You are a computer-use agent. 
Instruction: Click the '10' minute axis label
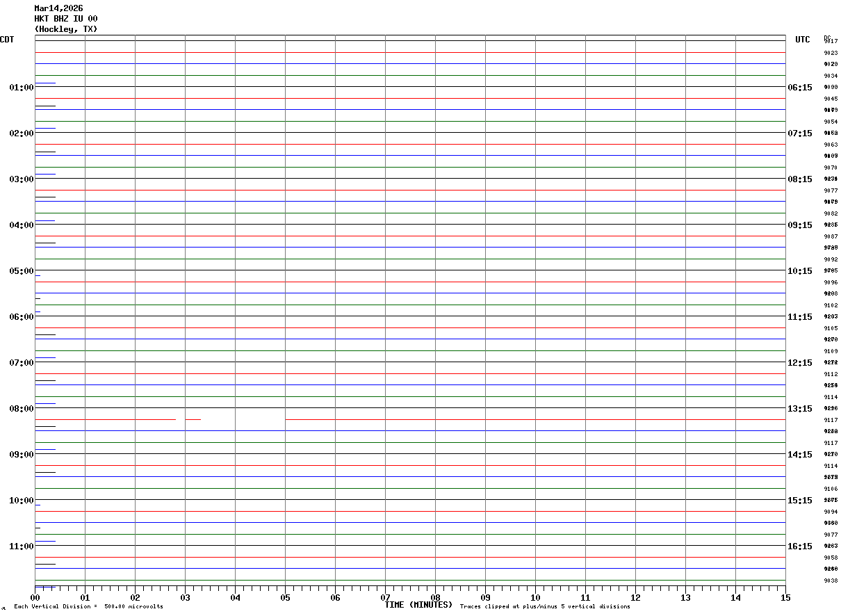[535, 597]
